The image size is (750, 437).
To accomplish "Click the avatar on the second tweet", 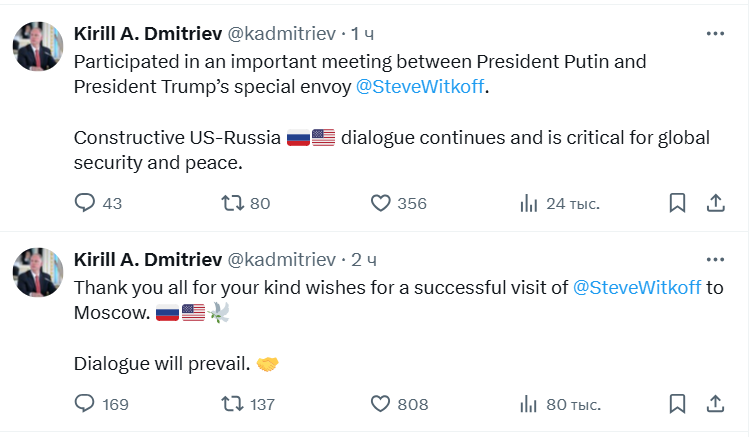I will point(38,273).
